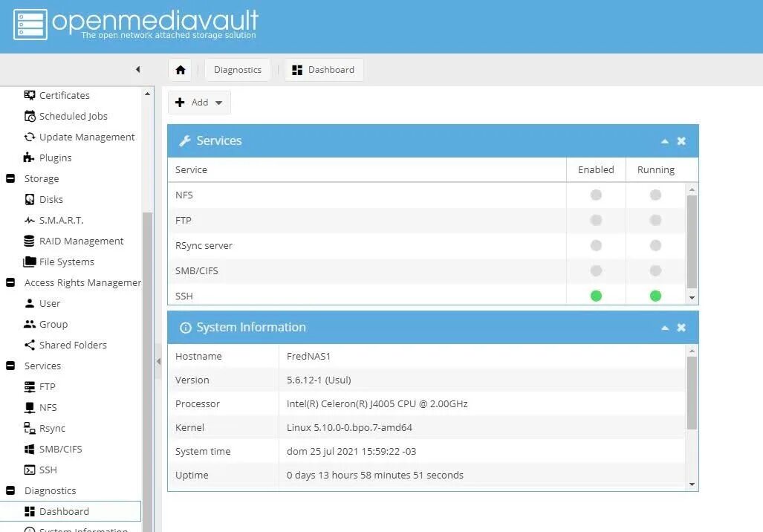Close the System Information panel
Image resolution: width=763 pixels, height=532 pixels.
[x=681, y=328]
